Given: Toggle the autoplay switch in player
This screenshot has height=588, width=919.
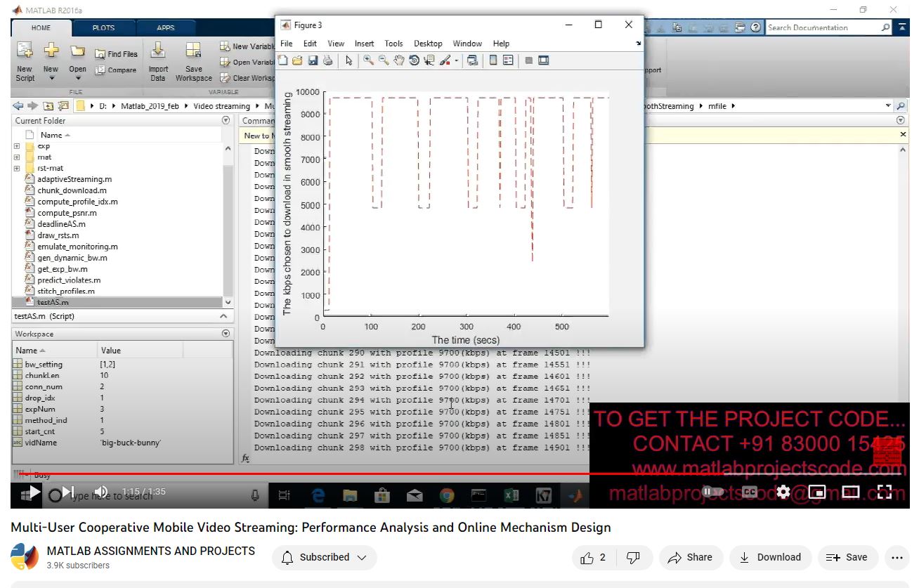Looking at the screenshot, I should (x=713, y=492).
